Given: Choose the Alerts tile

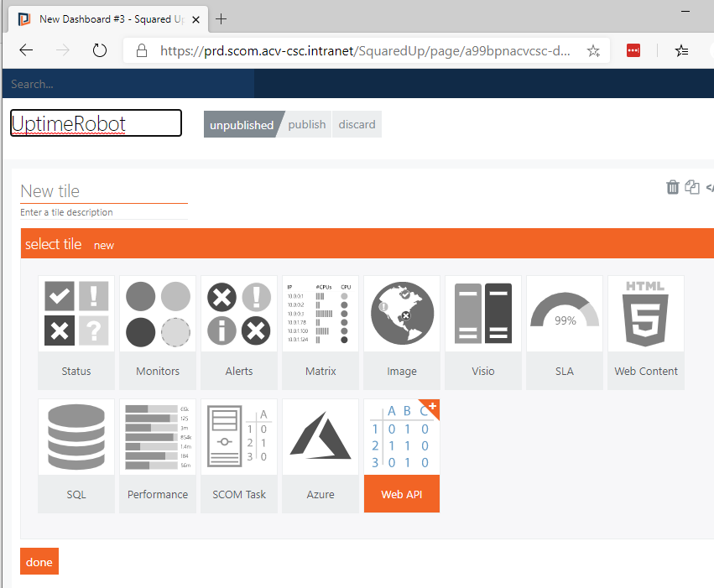Looking at the screenshot, I should tap(239, 333).
